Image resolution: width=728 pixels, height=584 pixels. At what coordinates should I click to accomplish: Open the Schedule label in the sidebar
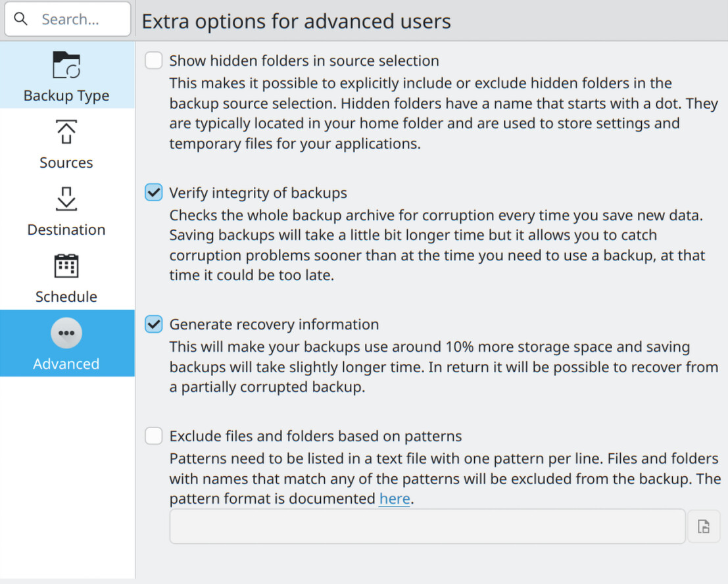coord(66,297)
